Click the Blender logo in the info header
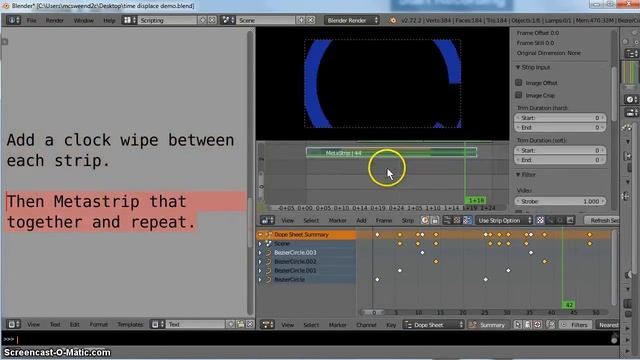The width and height of the screenshot is (640, 360). tap(393, 20)
